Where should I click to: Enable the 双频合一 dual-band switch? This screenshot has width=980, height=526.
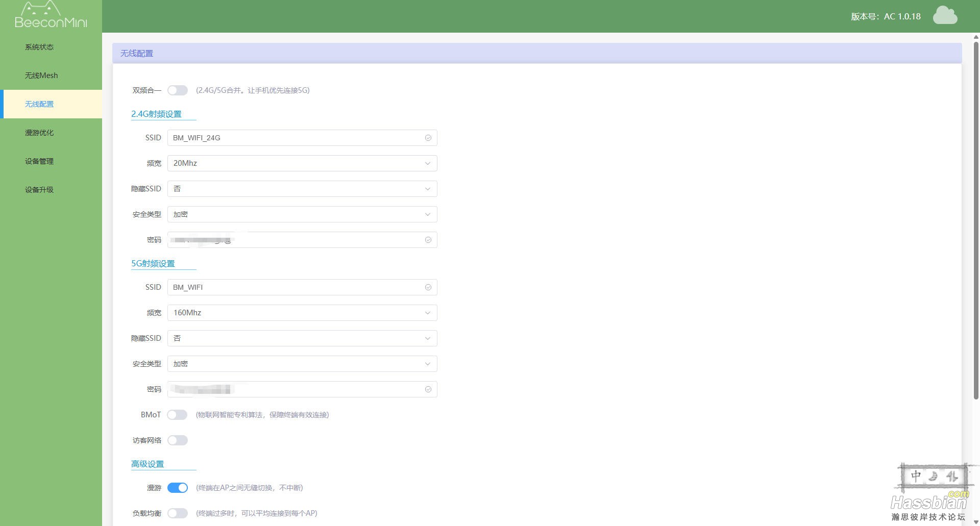pos(178,90)
